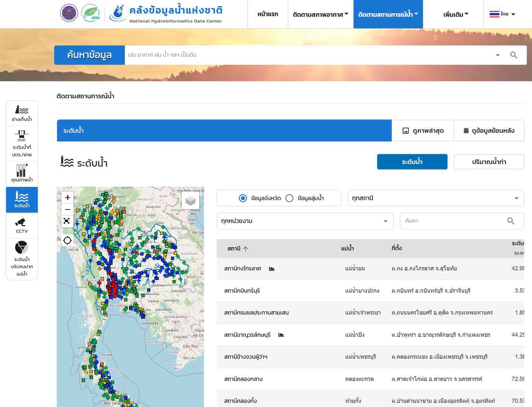Open the map layers icon
532x407 pixels.
coord(191,200)
